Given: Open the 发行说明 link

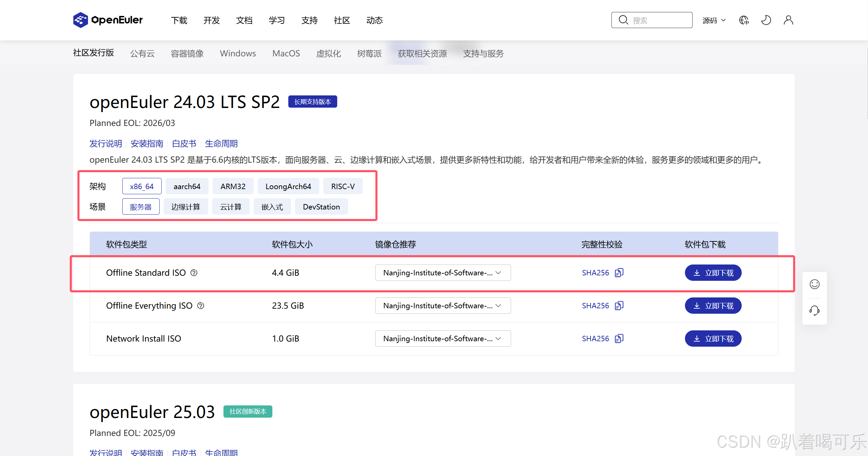Looking at the screenshot, I should pos(106,143).
